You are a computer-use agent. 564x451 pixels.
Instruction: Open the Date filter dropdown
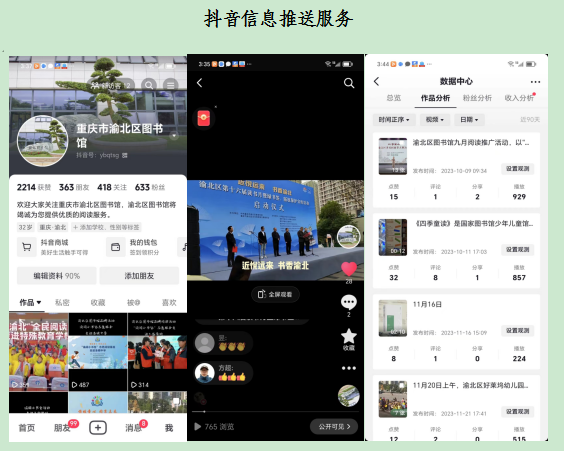469,119
